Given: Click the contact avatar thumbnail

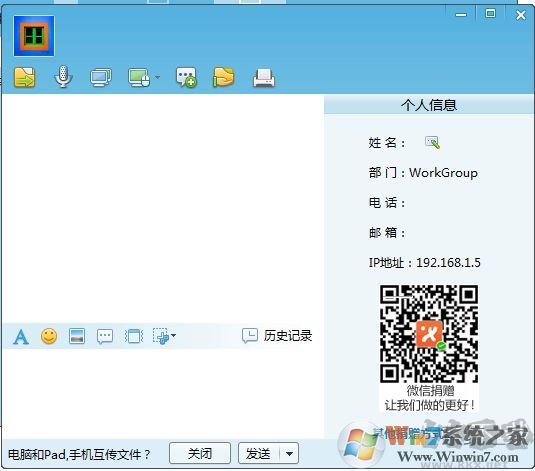Looking at the screenshot, I should coord(34,36).
